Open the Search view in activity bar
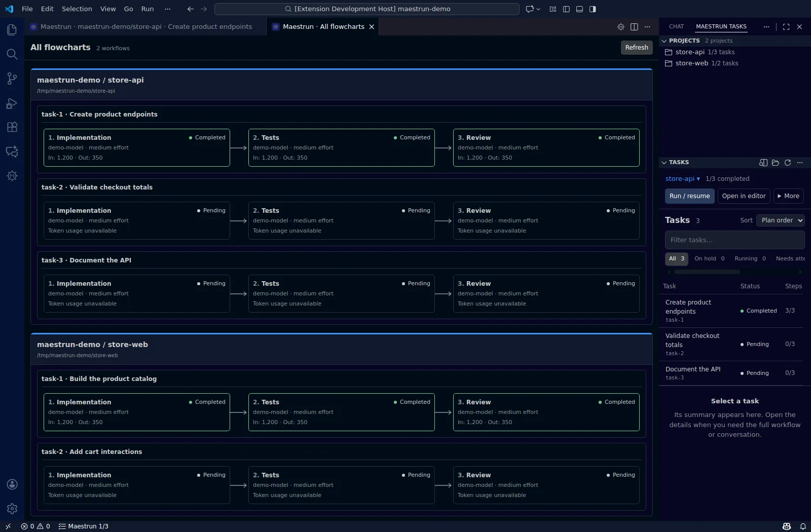The image size is (811, 532). (x=12, y=54)
